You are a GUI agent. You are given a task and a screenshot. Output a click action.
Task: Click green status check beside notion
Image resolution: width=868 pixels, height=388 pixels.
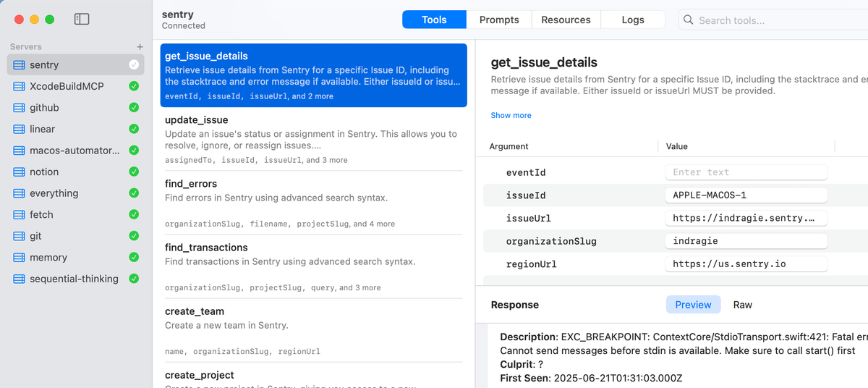point(134,172)
